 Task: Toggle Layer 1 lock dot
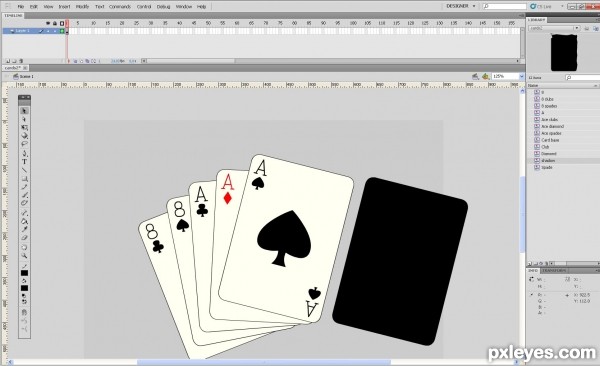[55, 31]
